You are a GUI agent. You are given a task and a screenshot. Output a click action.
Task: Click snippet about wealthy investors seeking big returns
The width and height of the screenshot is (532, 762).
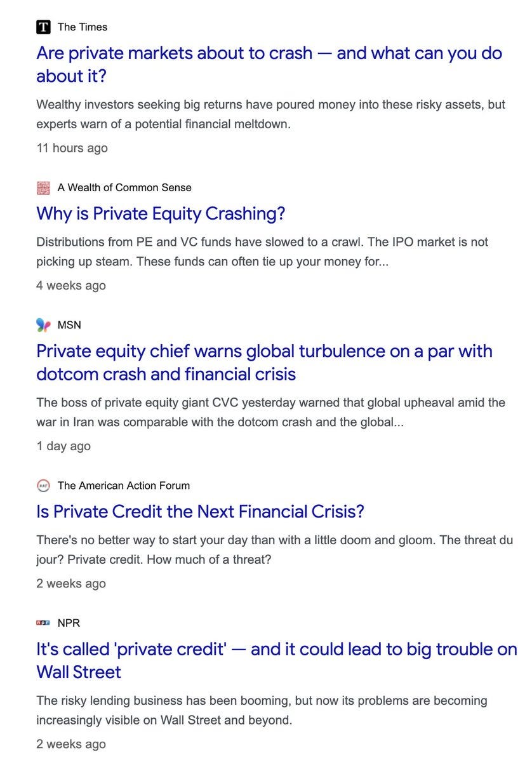coord(271,114)
